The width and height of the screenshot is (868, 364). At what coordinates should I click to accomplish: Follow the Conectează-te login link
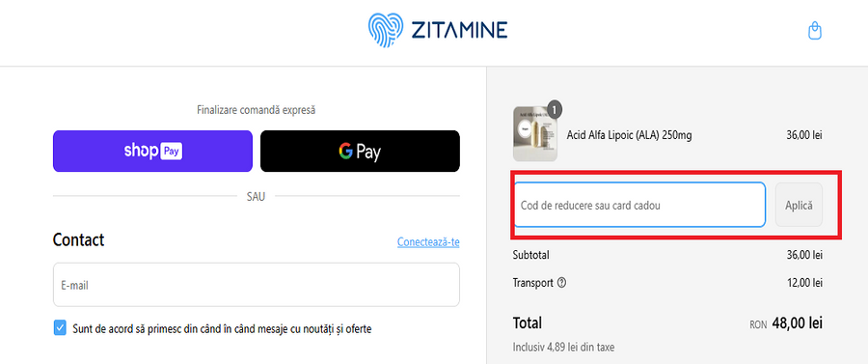pyautogui.click(x=428, y=242)
